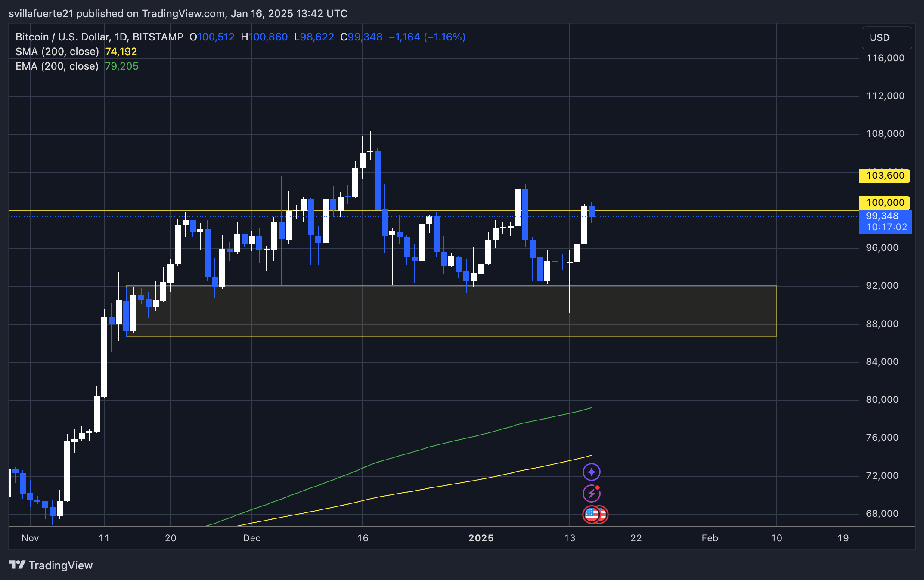Click the svillafuerte21 author name
Viewport: 924px width, 580px height.
(41, 13)
